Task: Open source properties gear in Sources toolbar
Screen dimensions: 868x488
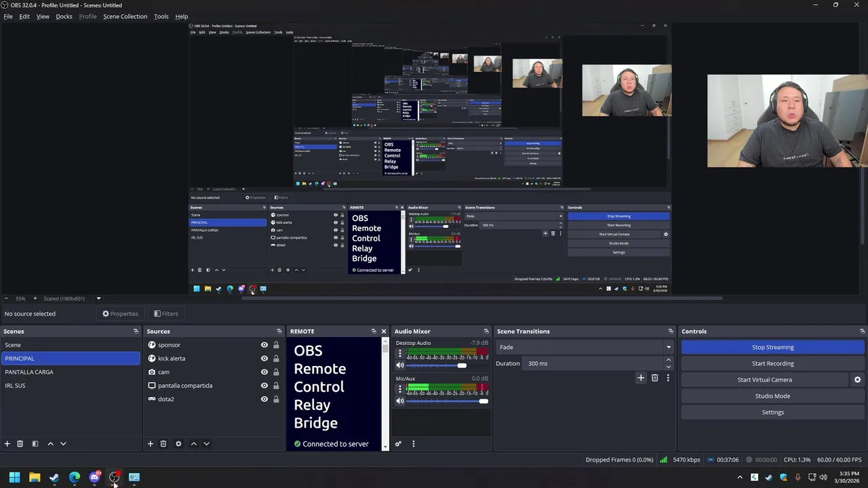Action: [178, 444]
